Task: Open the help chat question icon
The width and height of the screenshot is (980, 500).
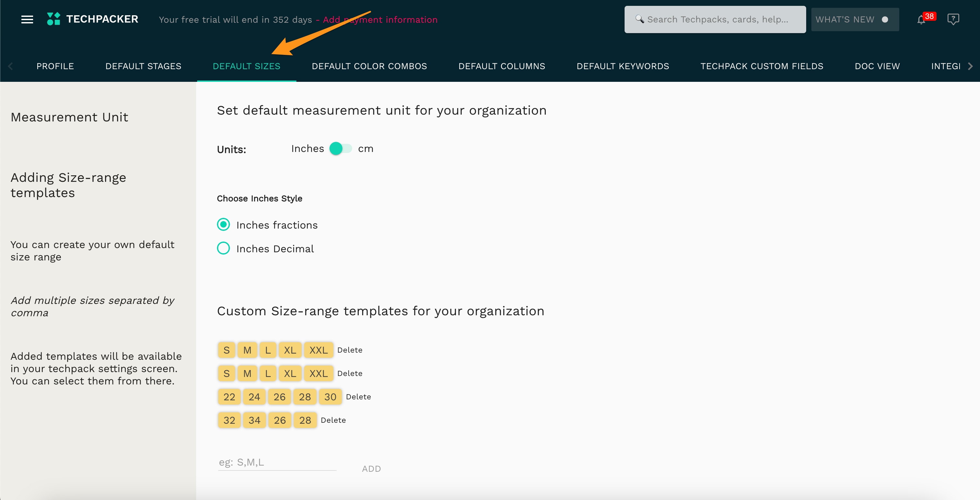Action: (x=953, y=19)
